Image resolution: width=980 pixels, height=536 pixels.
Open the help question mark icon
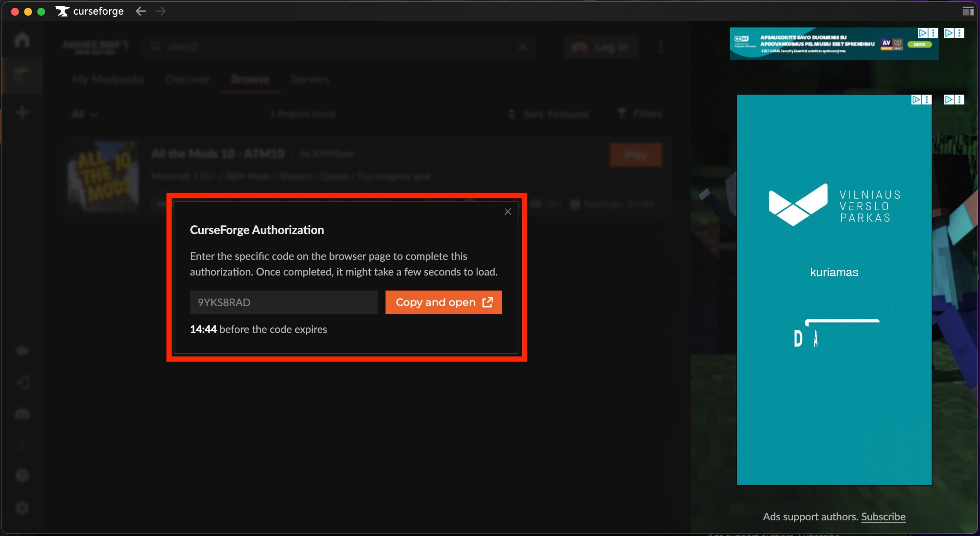tap(22, 475)
